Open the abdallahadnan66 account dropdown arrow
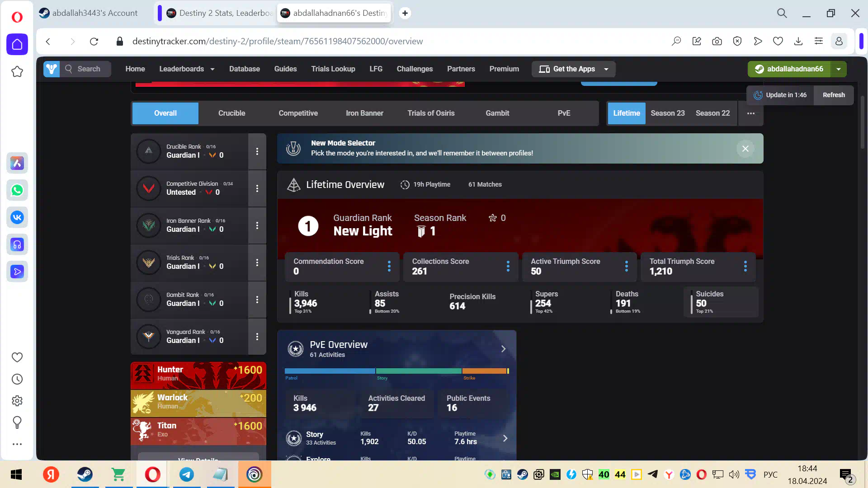This screenshot has width=868, height=488. coord(839,69)
